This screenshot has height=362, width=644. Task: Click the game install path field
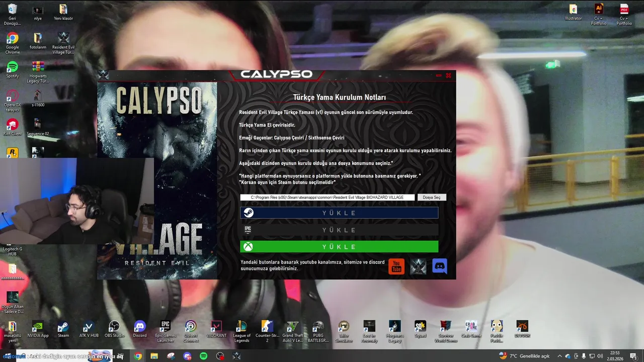(x=327, y=198)
